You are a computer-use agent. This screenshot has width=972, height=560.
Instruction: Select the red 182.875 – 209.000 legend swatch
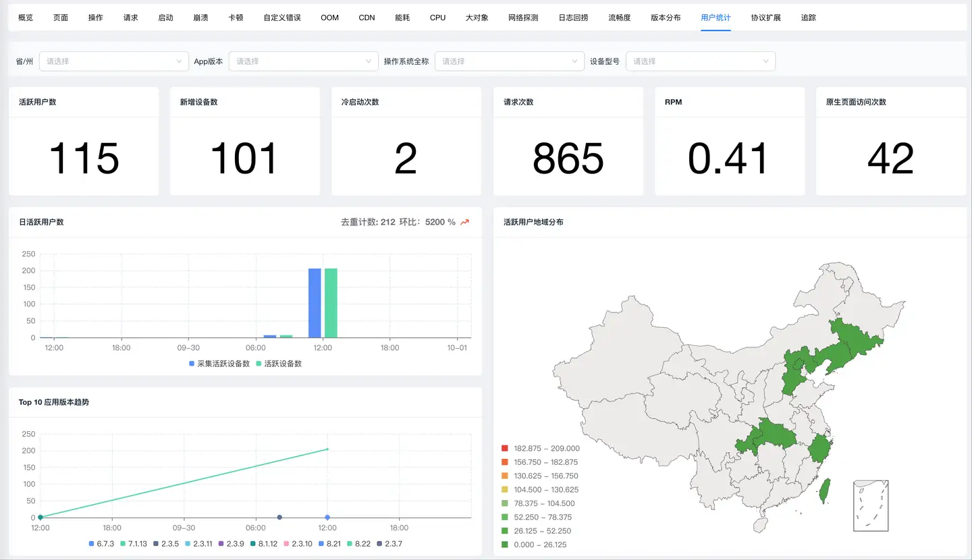click(x=505, y=449)
